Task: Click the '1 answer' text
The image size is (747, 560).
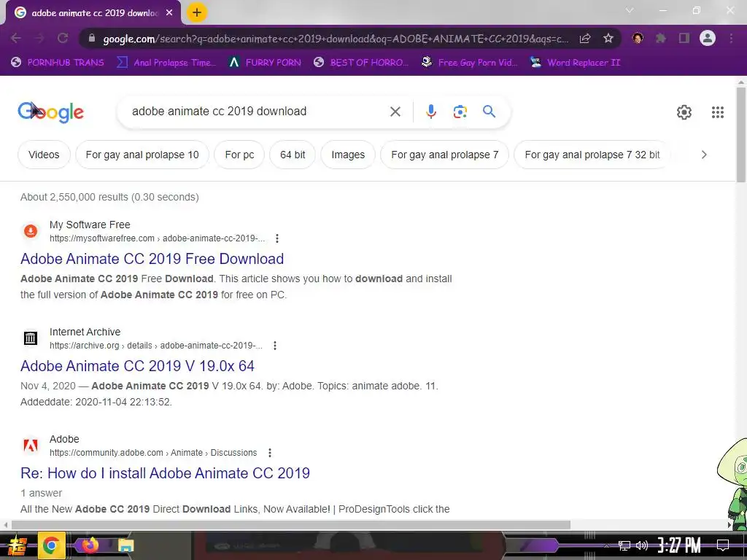Action: click(x=41, y=493)
